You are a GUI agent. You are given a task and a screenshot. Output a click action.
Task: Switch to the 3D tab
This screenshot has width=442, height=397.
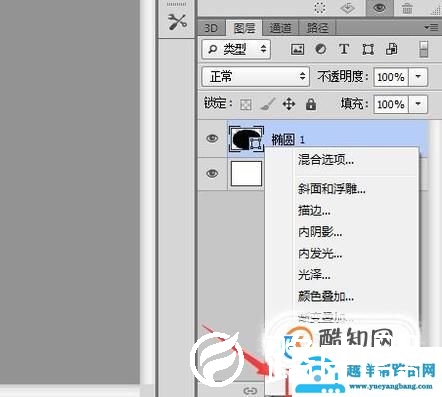(211, 28)
